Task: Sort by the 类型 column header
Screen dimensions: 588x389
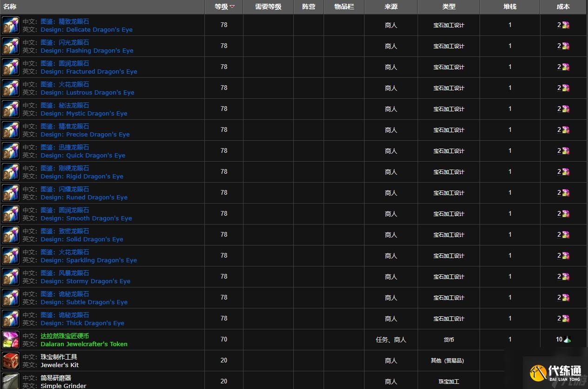Action: 449,7
